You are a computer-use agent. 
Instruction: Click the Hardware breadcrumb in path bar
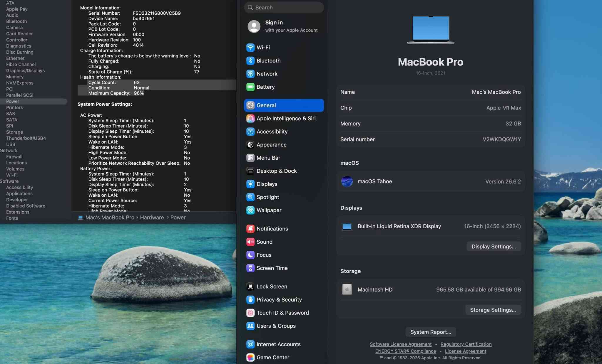click(152, 218)
